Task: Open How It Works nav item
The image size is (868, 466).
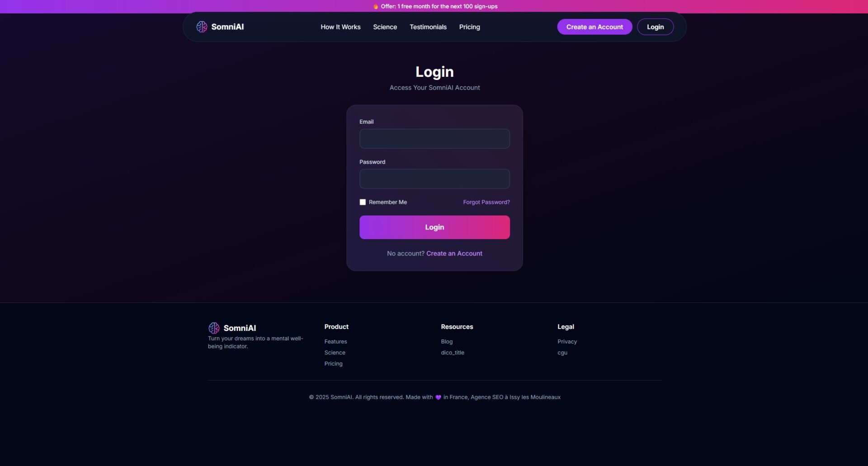Action: tap(340, 27)
